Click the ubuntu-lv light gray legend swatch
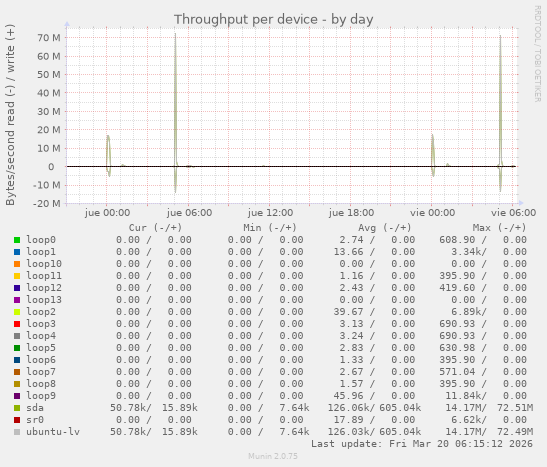547x467 pixels. tap(17, 432)
